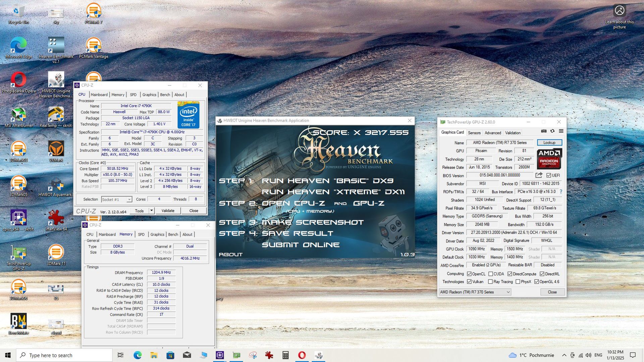Launch 3DMark03 desktop icon
Viewport: 644px width, 362px height.
click(x=18, y=152)
